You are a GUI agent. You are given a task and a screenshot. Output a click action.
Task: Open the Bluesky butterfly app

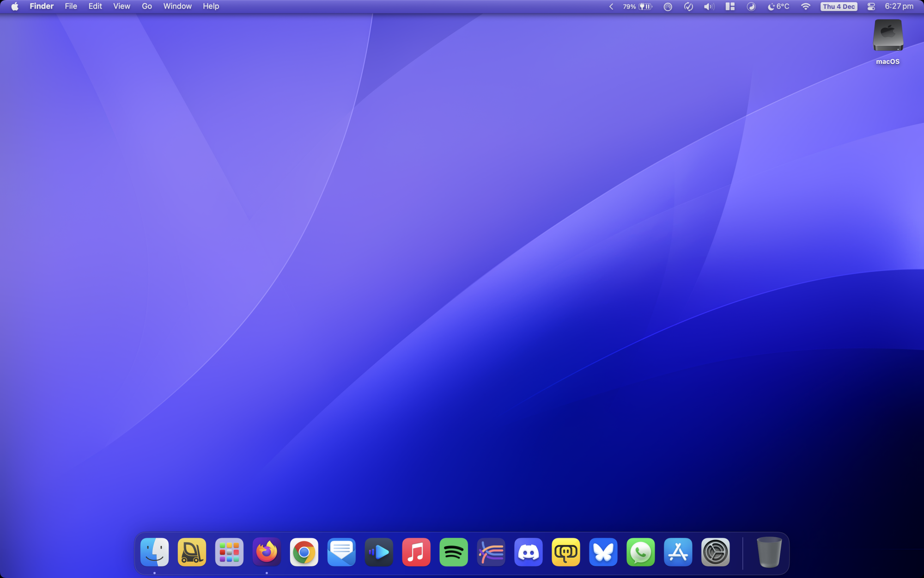click(603, 552)
